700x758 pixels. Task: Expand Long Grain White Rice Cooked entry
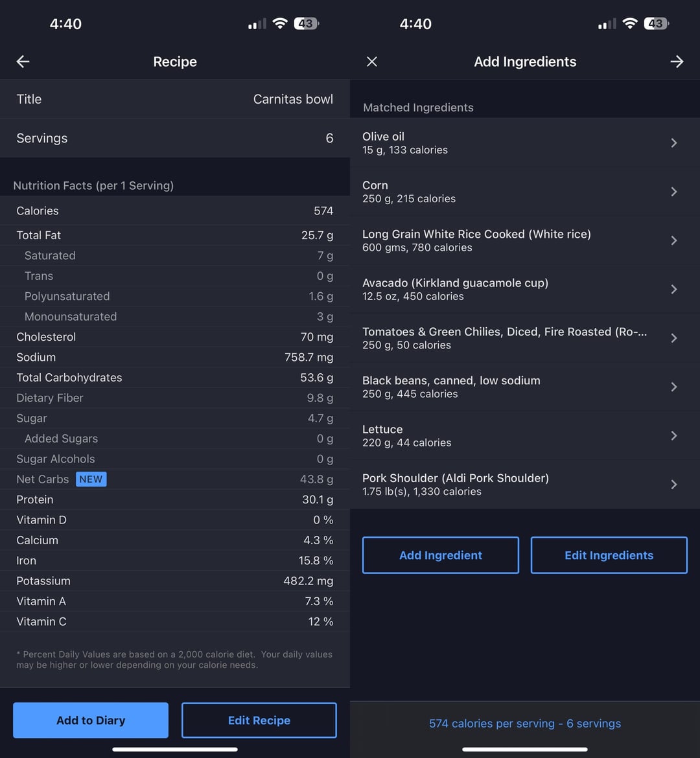click(x=674, y=241)
